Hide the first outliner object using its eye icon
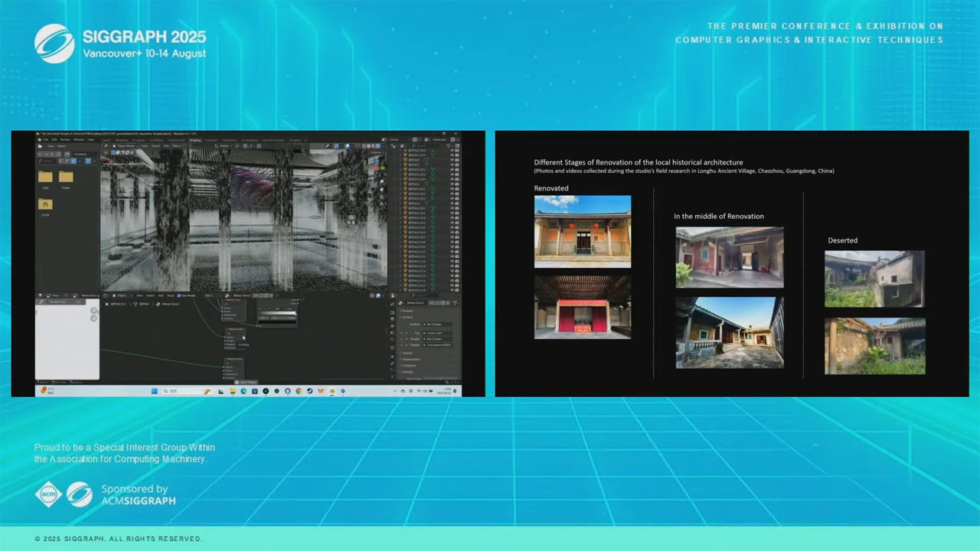The width and height of the screenshot is (980, 551). pos(452,151)
